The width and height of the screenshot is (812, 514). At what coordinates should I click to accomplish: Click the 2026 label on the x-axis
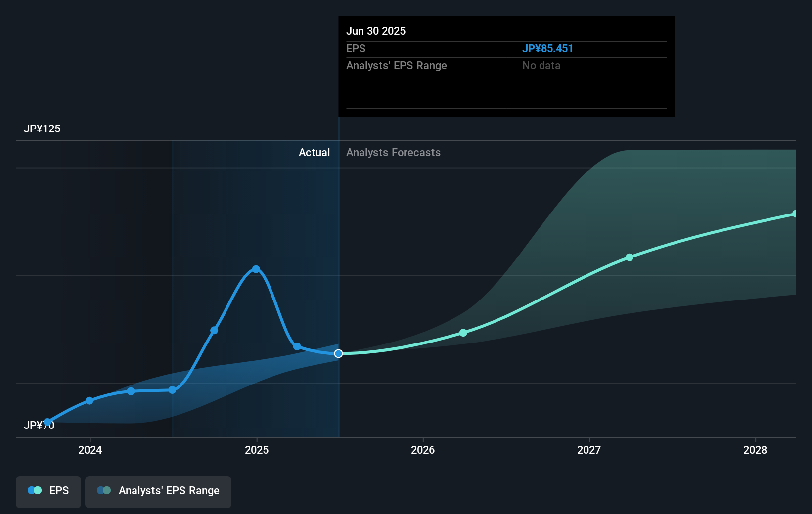point(422,450)
